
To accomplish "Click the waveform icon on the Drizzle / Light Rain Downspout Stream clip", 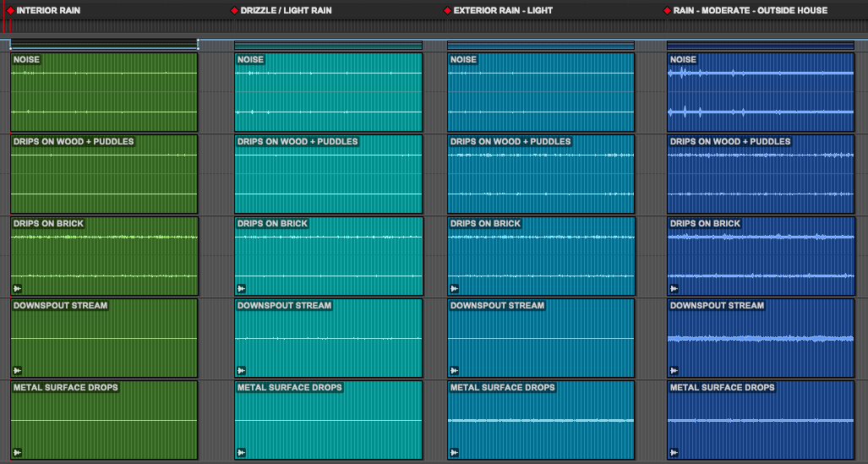I will pyautogui.click(x=241, y=370).
